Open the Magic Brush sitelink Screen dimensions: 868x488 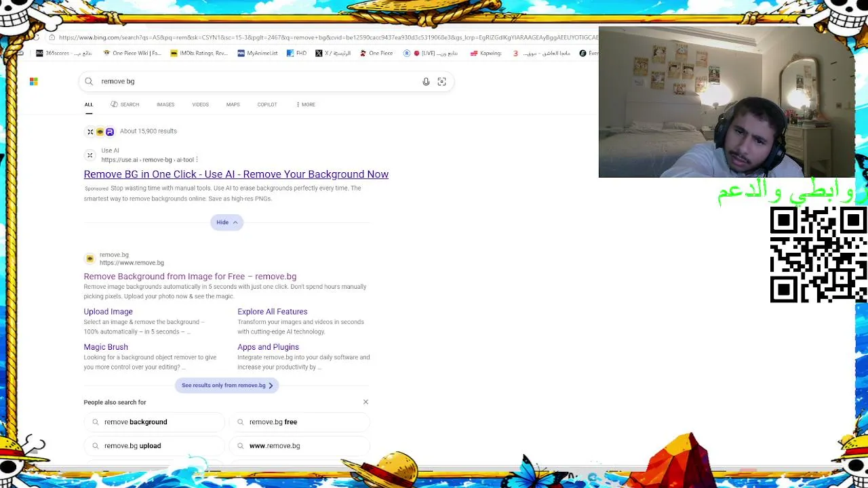click(x=106, y=347)
